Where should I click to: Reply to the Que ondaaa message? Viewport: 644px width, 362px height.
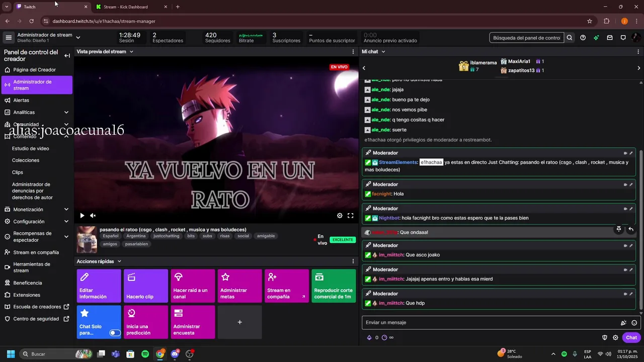[631, 229]
